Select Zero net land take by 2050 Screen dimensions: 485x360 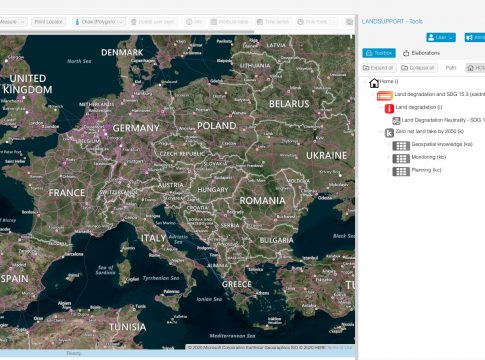[x=429, y=131]
